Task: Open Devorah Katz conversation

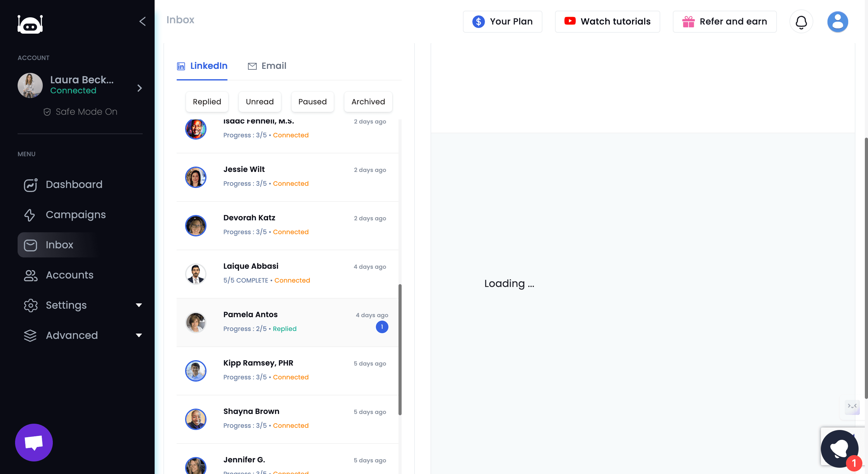Action: [288, 226]
